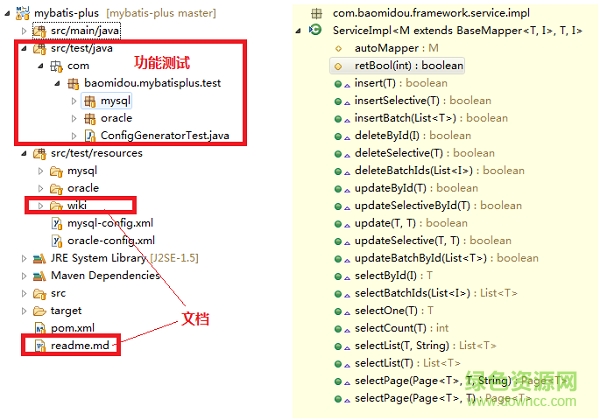600x420 pixels.
Task: Click the mysql-config.xml file icon
Action: point(57,223)
